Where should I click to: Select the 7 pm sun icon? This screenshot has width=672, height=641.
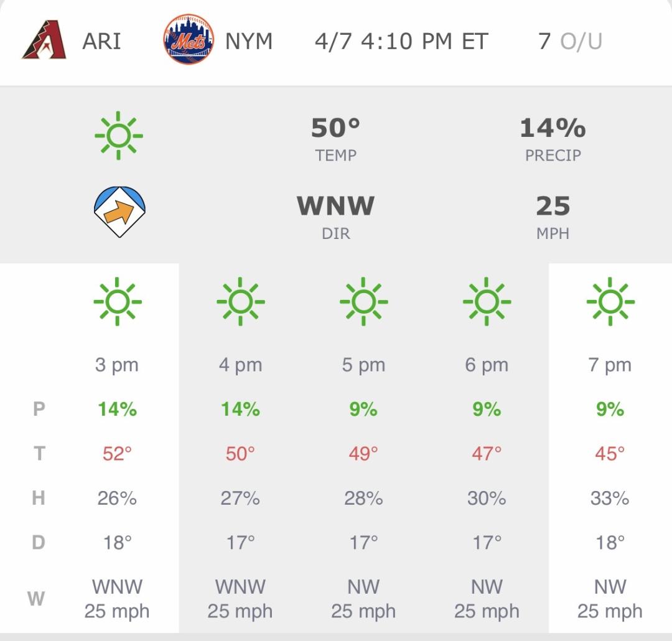point(610,302)
